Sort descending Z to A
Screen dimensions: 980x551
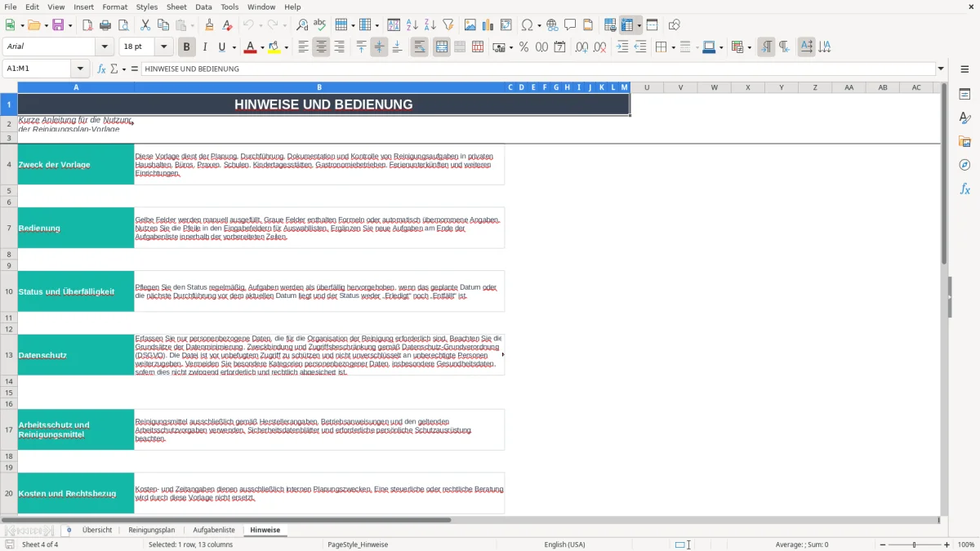tap(430, 25)
